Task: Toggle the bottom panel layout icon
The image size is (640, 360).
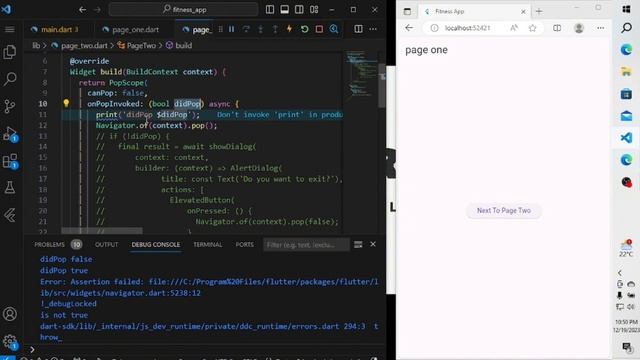Action: tap(284, 9)
